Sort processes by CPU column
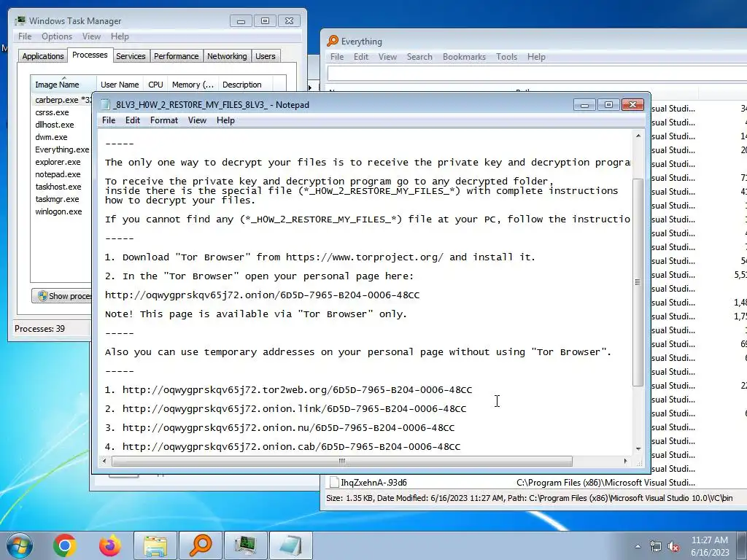The height and width of the screenshot is (560, 747). 155,85
